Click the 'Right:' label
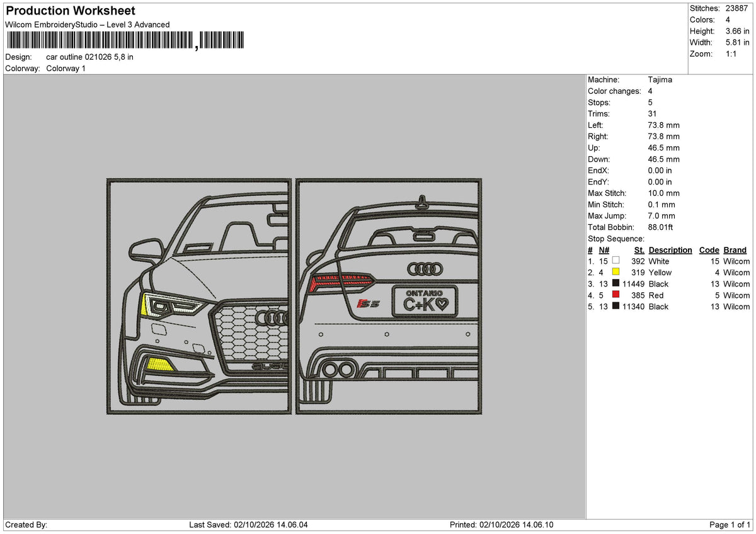The image size is (756, 534). click(598, 136)
